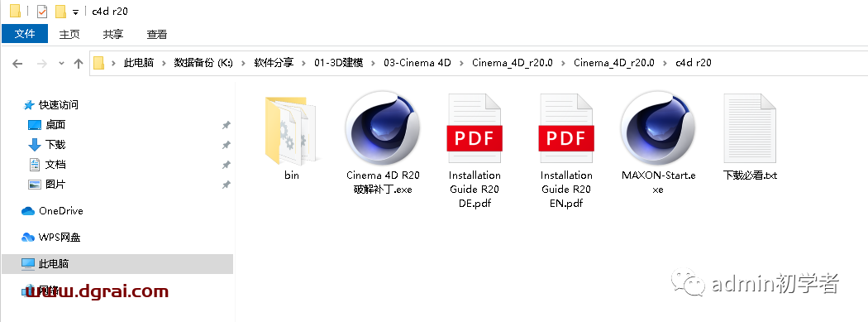Click the 图片 label in sidebar
Screen dimensions: 868x322
[x=55, y=185]
